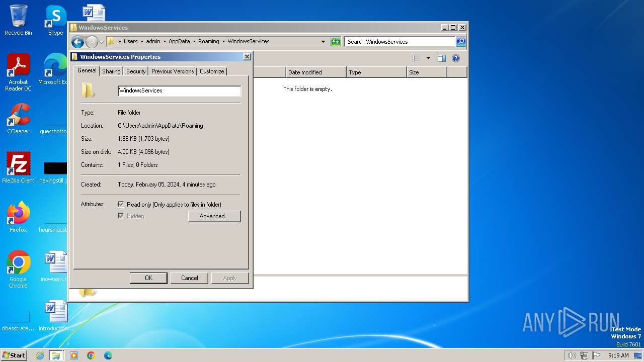Close the WindowsServices Properties dialog
This screenshot has width=644, height=362.
(x=247, y=57)
